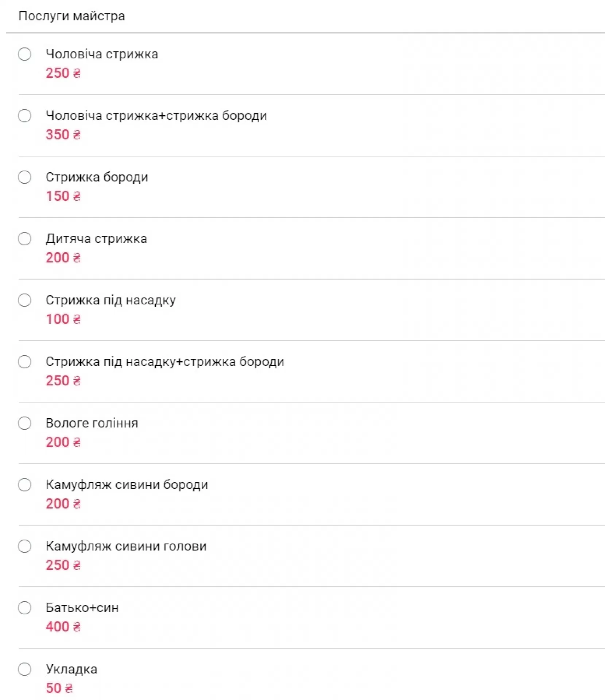
Task: Click the 100 ₴ price text
Action: pyautogui.click(x=63, y=319)
